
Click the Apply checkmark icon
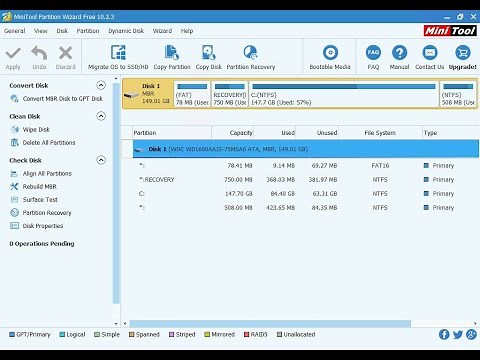(x=13, y=53)
